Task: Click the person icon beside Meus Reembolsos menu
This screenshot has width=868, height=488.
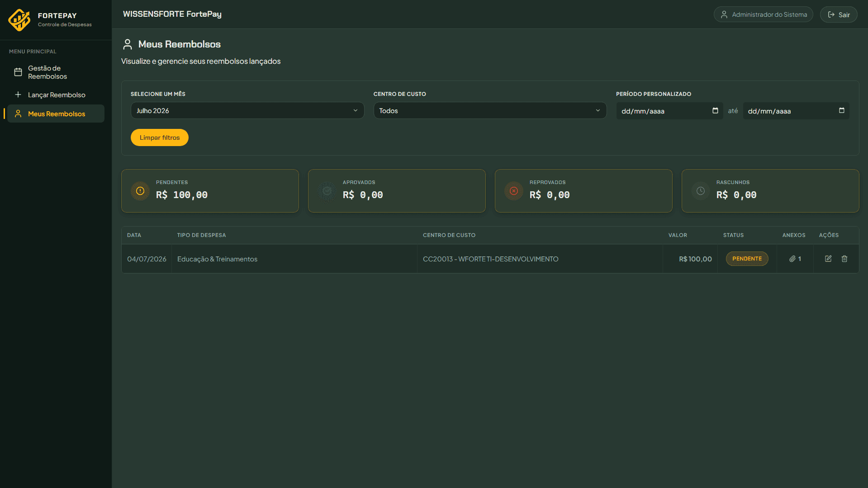Action: (18, 114)
